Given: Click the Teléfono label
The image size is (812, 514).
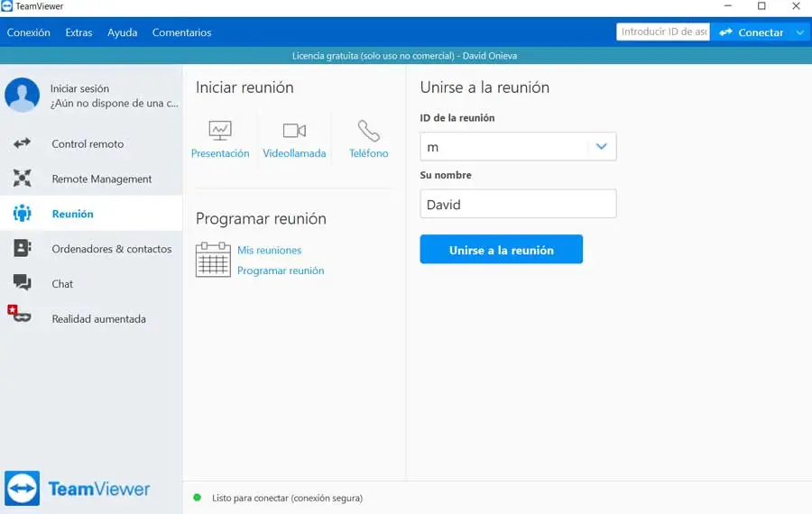Looking at the screenshot, I should pyautogui.click(x=368, y=153).
